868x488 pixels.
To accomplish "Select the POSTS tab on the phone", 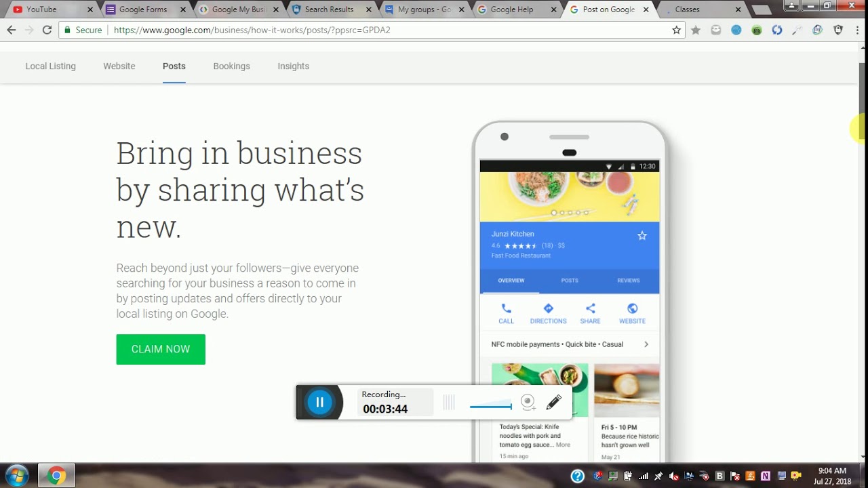I will pyautogui.click(x=570, y=281).
